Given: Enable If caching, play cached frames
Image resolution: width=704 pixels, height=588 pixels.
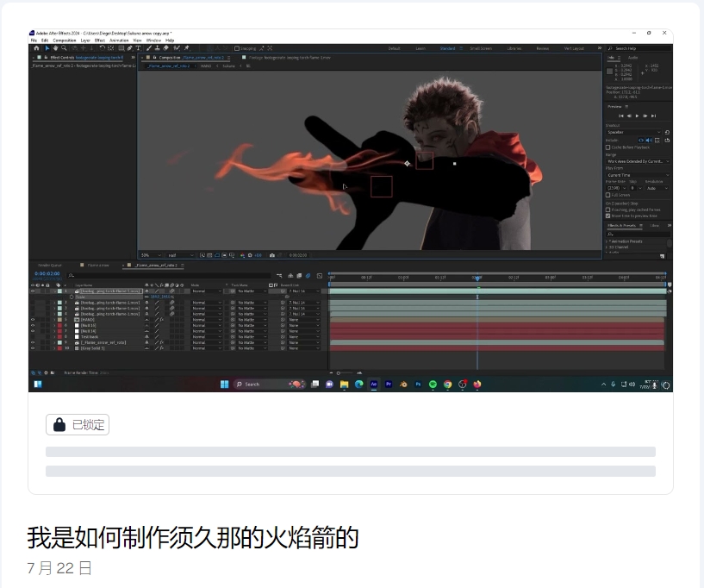Looking at the screenshot, I should click(x=607, y=210).
